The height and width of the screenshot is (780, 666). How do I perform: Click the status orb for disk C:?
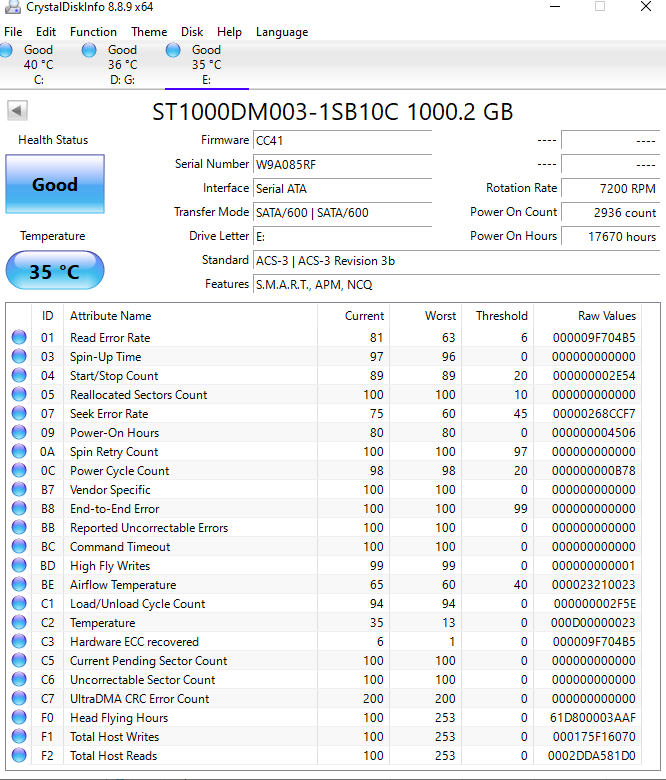(x=5, y=50)
